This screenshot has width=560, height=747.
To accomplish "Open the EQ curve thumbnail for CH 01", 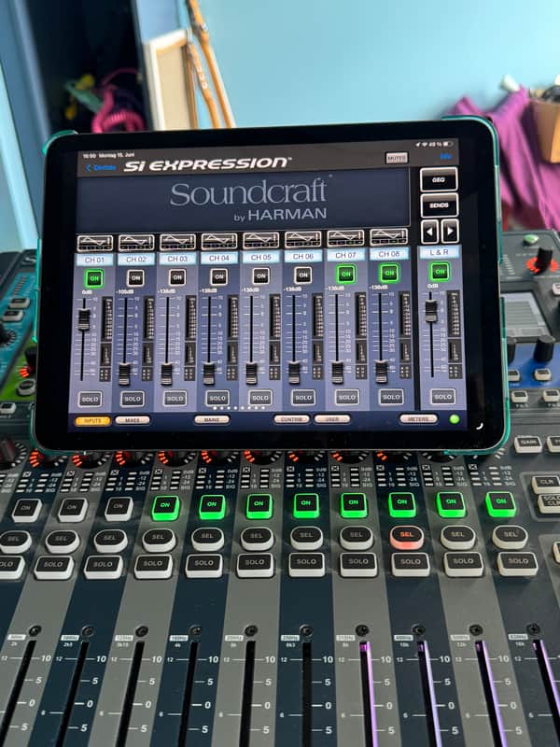I will [95, 243].
